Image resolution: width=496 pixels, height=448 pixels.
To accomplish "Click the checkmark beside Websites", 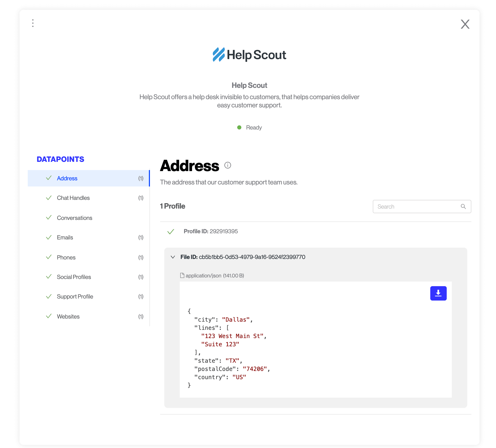I will (x=49, y=316).
